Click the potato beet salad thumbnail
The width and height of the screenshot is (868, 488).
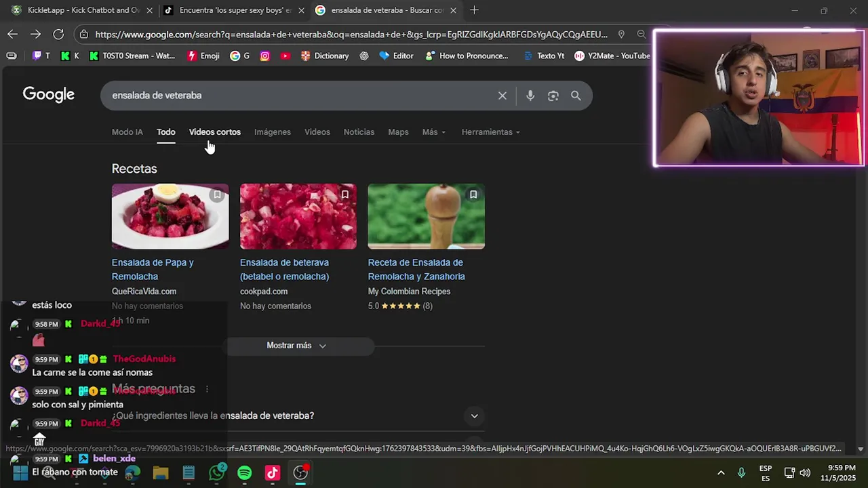(x=170, y=216)
